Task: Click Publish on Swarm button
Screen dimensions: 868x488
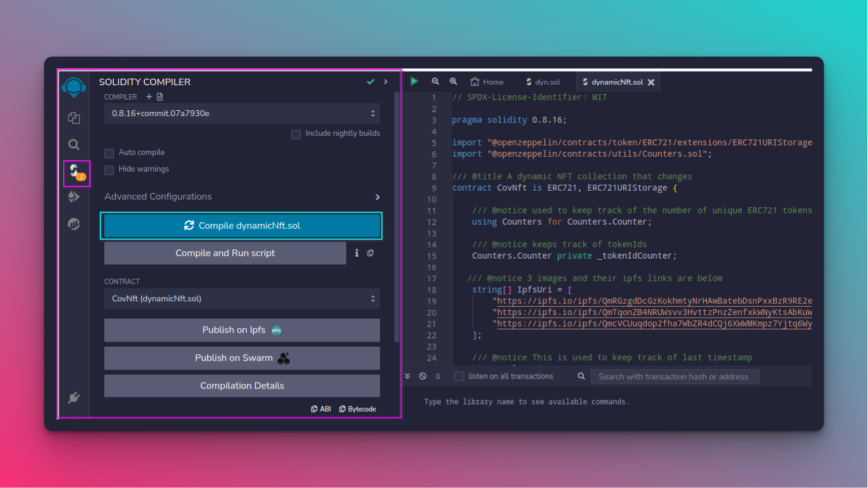Action: click(x=242, y=358)
